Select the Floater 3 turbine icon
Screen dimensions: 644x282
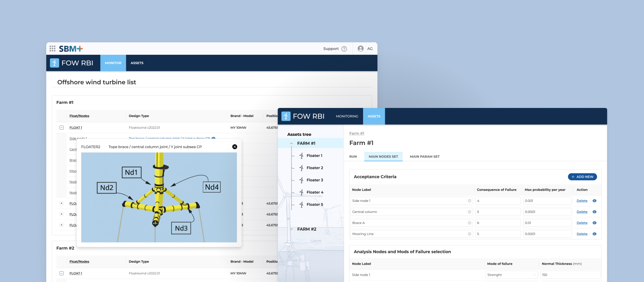301,180
